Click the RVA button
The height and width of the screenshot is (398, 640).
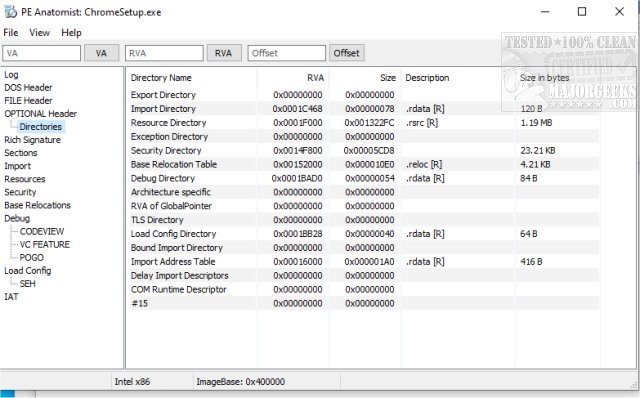tap(223, 53)
